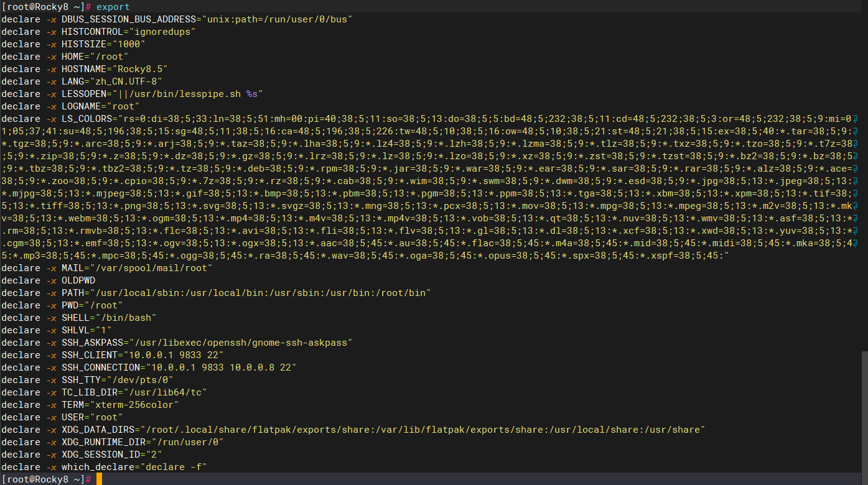Click the line-wrap arrow after "*.ace="
868x485 pixels.
pos(855,169)
